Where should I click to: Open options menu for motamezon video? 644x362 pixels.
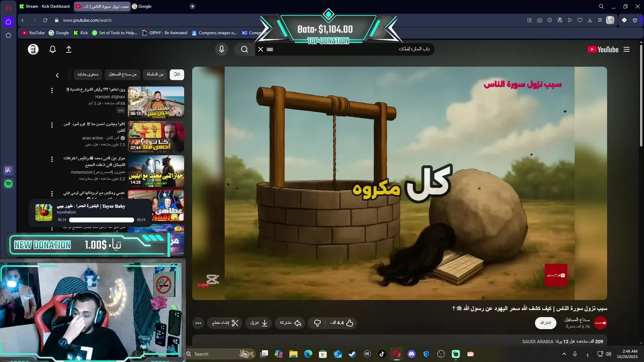pos(51,159)
